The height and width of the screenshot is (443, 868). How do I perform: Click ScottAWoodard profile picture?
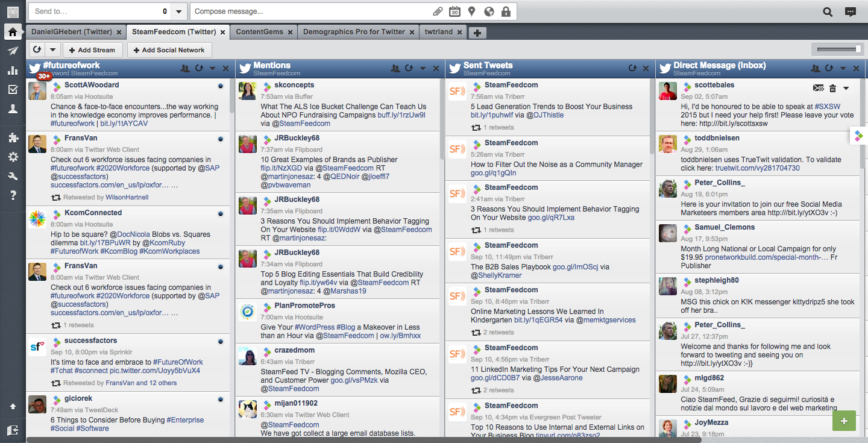(37, 91)
